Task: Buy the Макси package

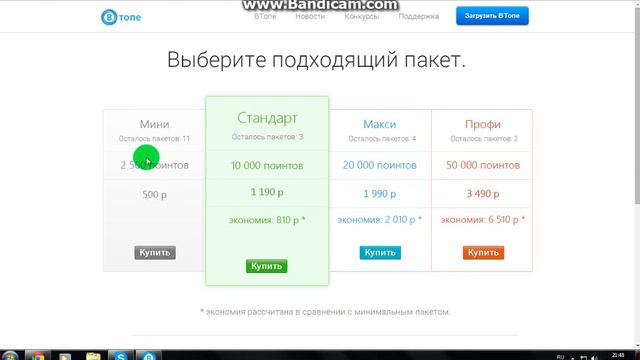Action: [380, 253]
